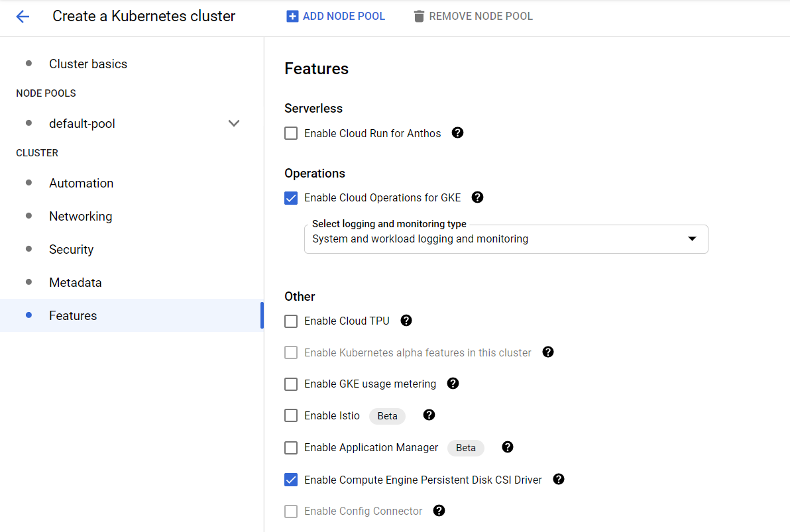
Task: Check Enable Config Connector checkbox
Action: 291,511
